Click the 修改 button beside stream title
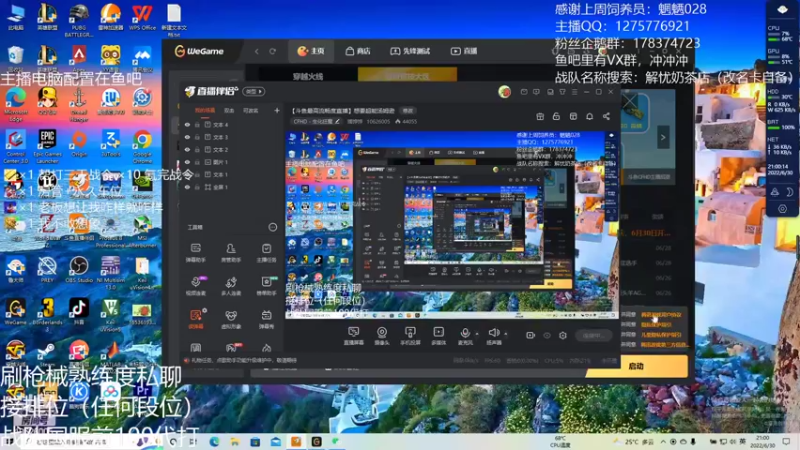 (x=408, y=110)
